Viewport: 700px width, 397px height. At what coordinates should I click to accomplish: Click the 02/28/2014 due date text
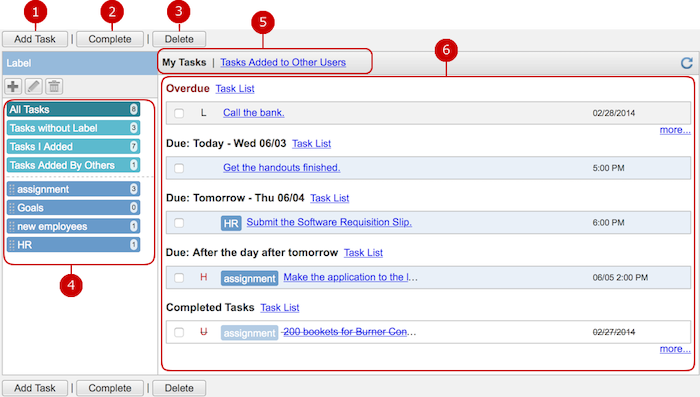tap(614, 113)
